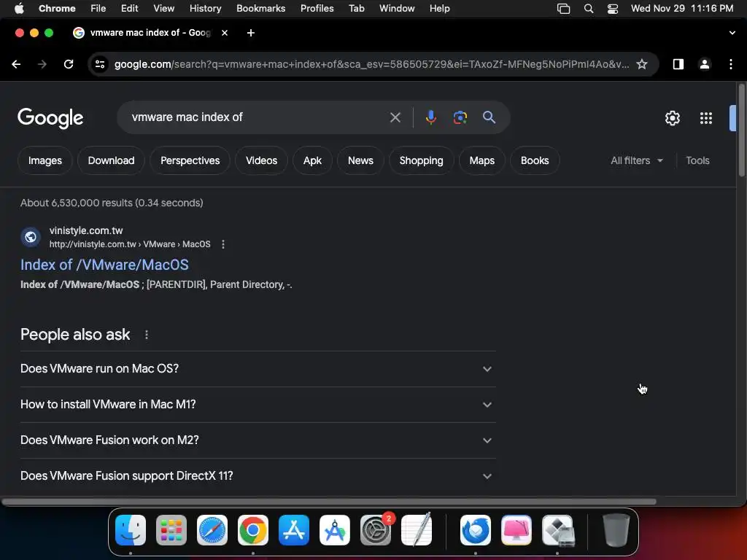The width and height of the screenshot is (747, 560).
Task: Search by image with Google Lens
Action: point(460,117)
